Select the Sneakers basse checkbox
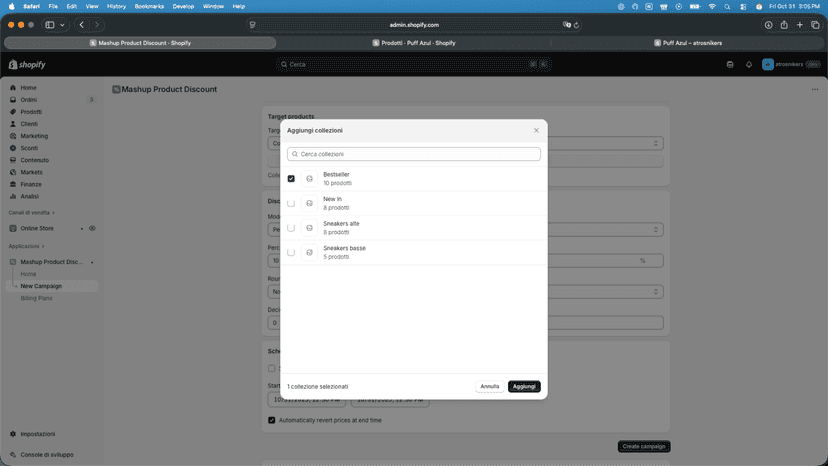The image size is (828, 466). 291,253
